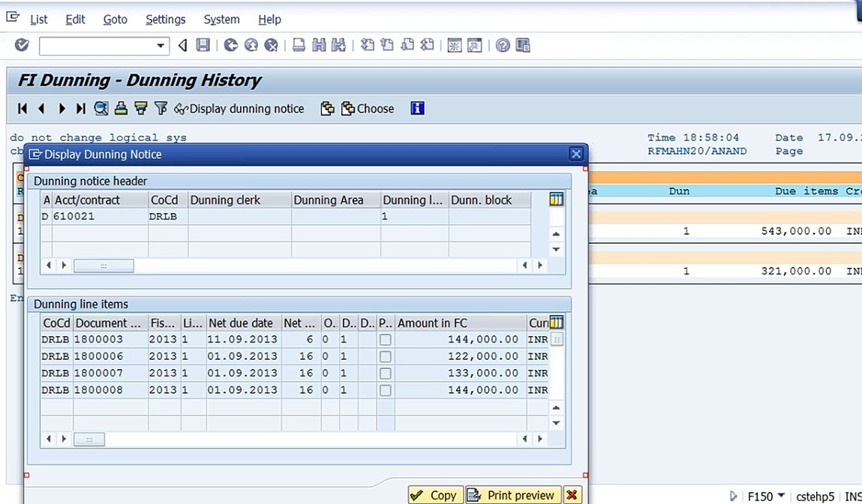Click the yellow Set Filter icon
Image resolution: width=862 pixels, height=504 pixels.
tap(141, 109)
